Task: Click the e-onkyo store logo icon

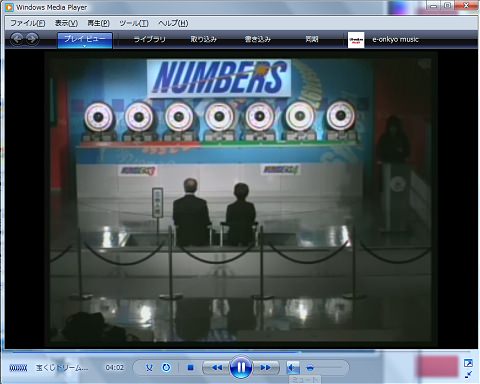Action: click(356, 40)
